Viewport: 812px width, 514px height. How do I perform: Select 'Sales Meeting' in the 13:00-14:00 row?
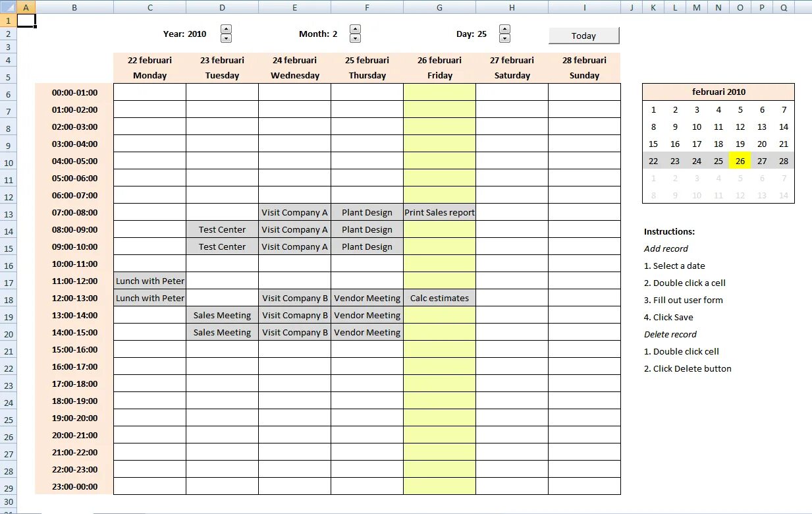(222, 315)
